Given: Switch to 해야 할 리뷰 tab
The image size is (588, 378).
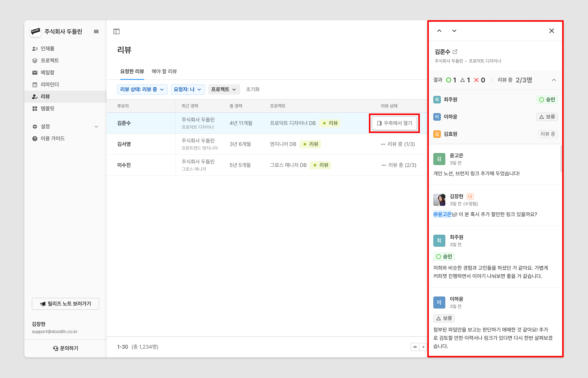Looking at the screenshot, I should tap(164, 71).
